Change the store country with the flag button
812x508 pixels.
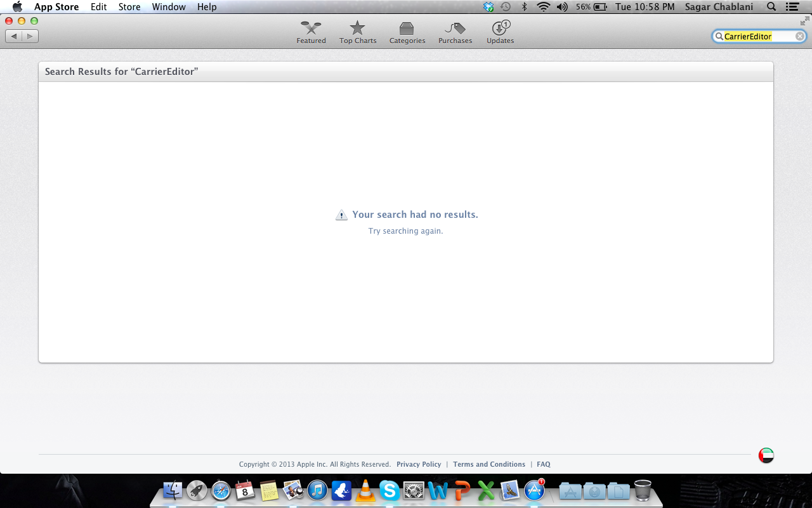point(766,455)
